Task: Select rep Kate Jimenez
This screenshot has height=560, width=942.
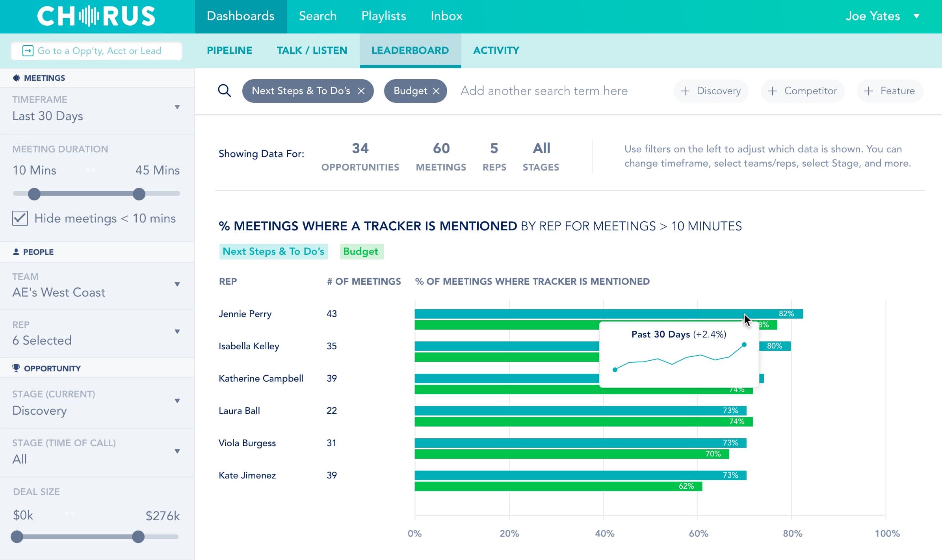Action: click(247, 475)
